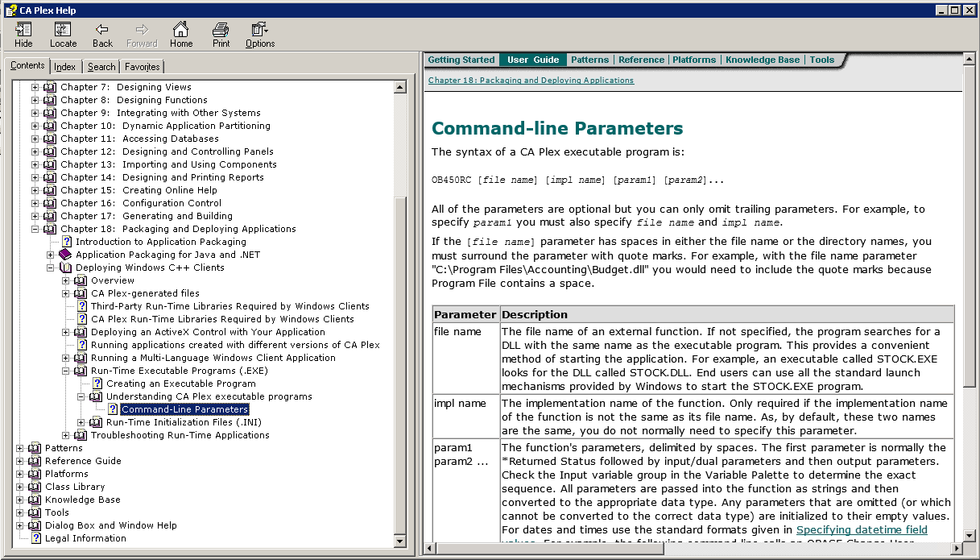This screenshot has width=980, height=560.
Task: Click book icon beside Patterns
Action: (35, 448)
